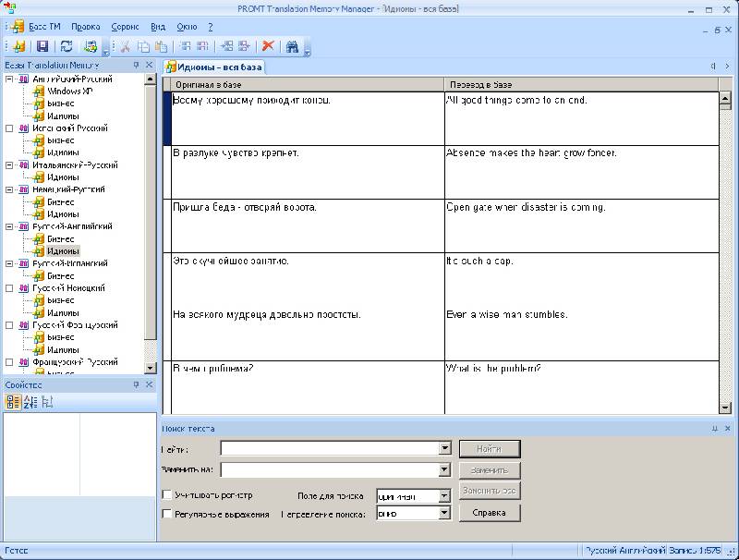Pin the Свойства panel
739x560 pixels.
[x=136, y=384]
